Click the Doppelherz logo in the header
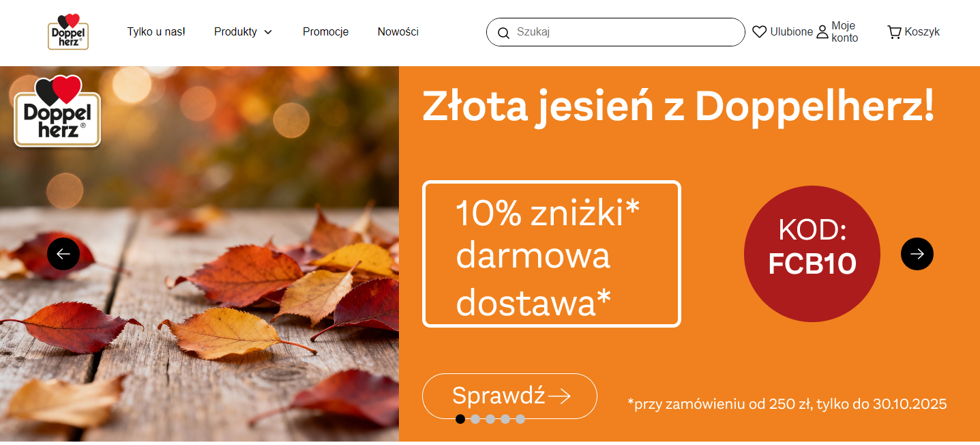The image size is (980, 445). 68,31
